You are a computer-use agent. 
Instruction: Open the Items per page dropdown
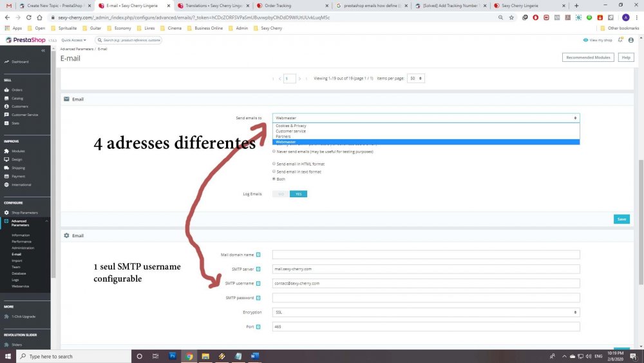point(415,79)
